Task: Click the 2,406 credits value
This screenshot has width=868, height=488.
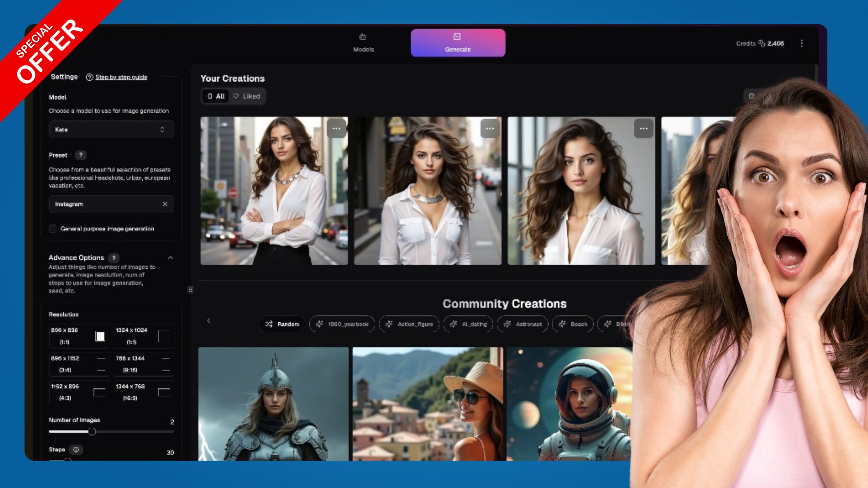Action: [775, 43]
